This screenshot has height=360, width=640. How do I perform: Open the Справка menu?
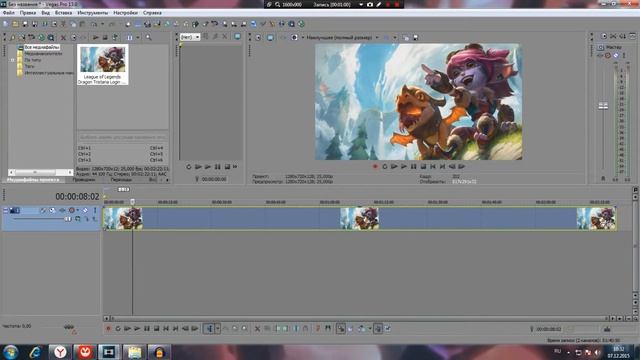pyautogui.click(x=152, y=13)
